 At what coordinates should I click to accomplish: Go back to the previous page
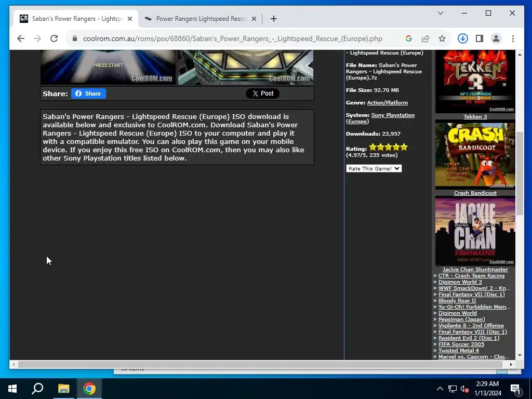[21, 38]
